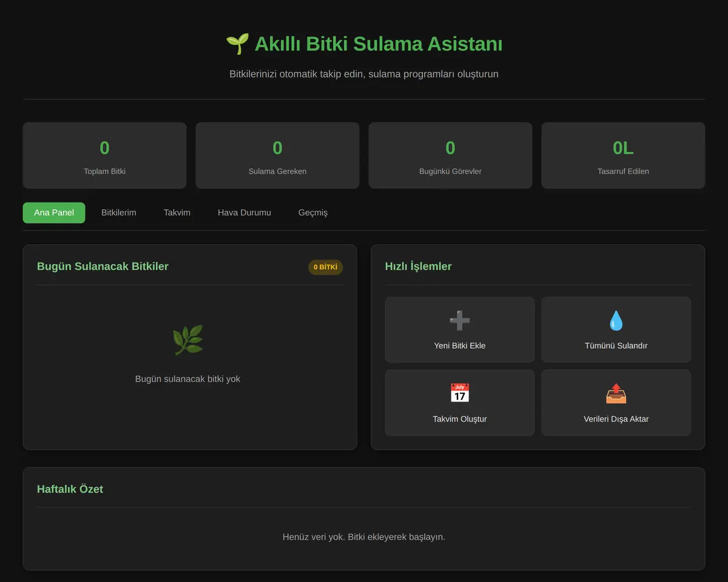Image resolution: width=728 pixels, height=582 pixels.
Task: Show the Geçmiş tab
Action: [x=313, y=213]
